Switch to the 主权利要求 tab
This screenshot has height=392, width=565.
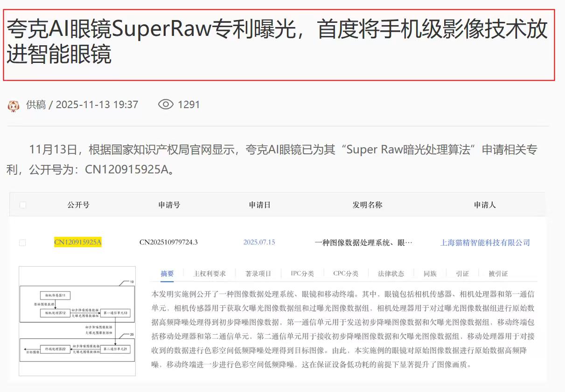click(x=209, y=274)
